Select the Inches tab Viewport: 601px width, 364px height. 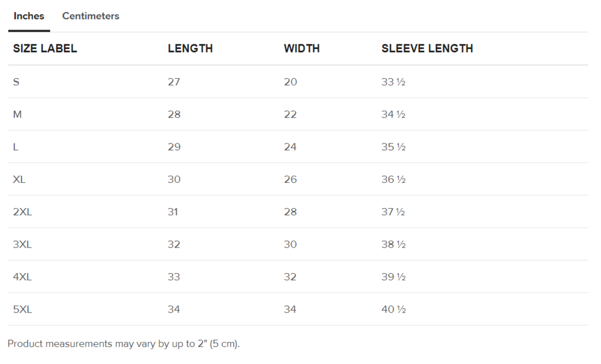[x=29, y=16]
